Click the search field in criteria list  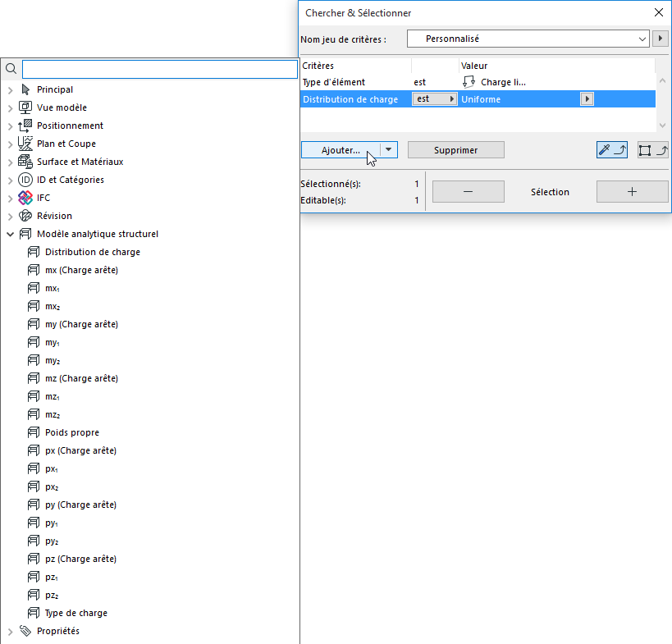pos(160,69)
